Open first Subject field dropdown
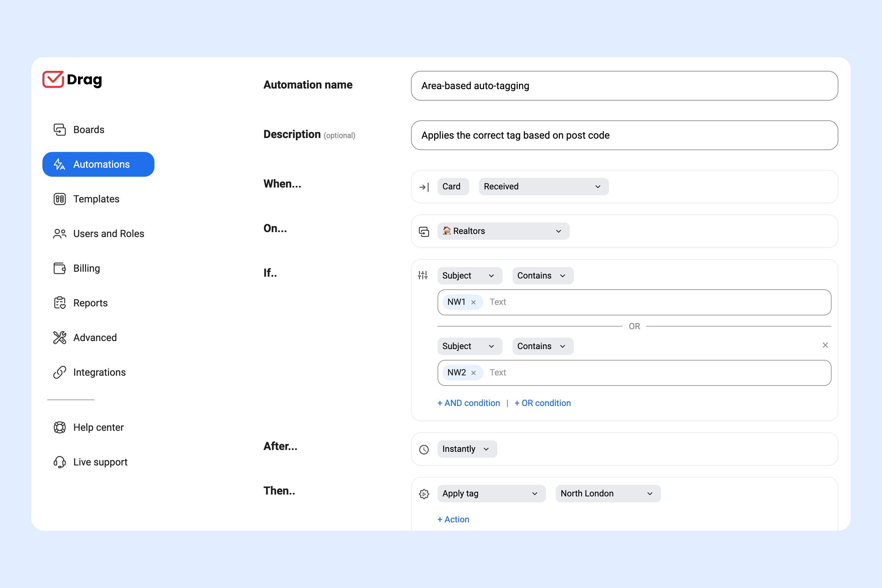882x588 pixels. coord(470,276)
